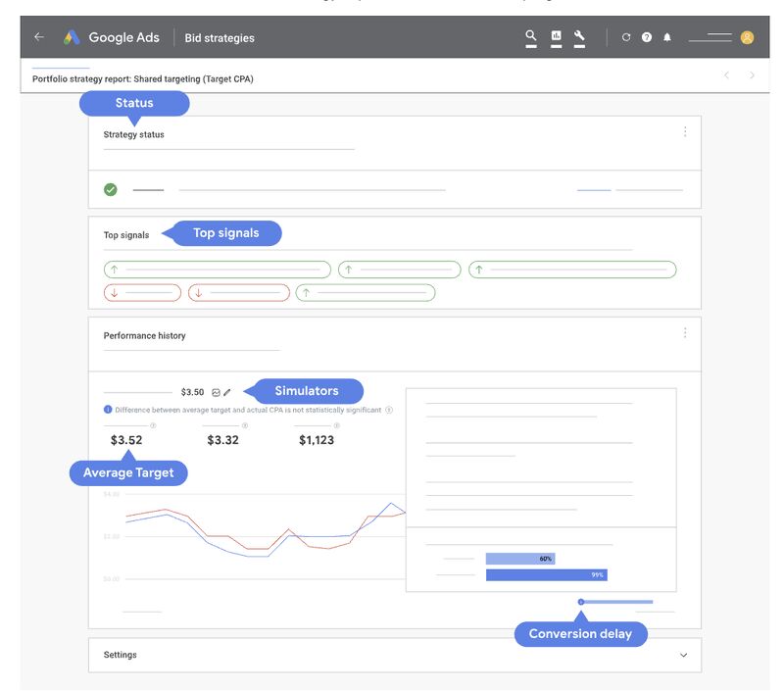The image size is (784, 691).
Task: Click the help icon above $3.32
Action: [x=245, y=425]
